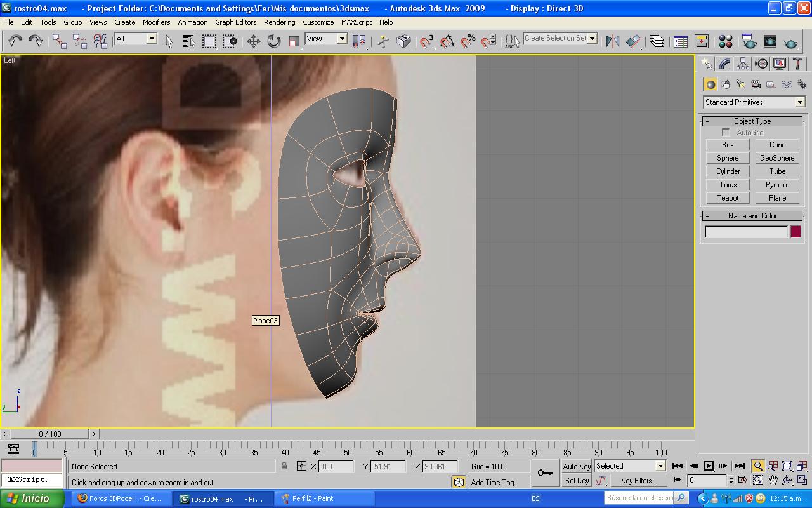Image resolution: width=812 pixels, height=508 pixels.
Task: Toggle the Selection Lock padlock
Action: tap(284, 466)
